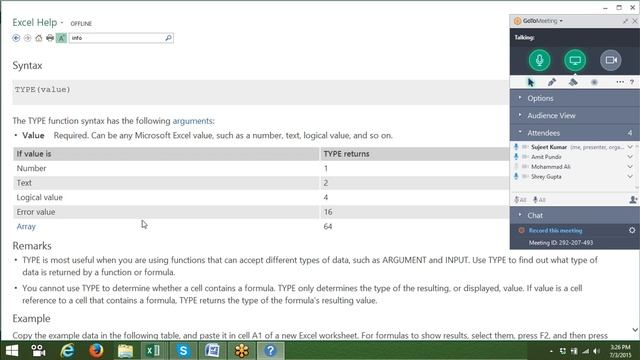Open dropdown for attendee Mohammad Ali

pyautogui.click(x=630, y=167)
